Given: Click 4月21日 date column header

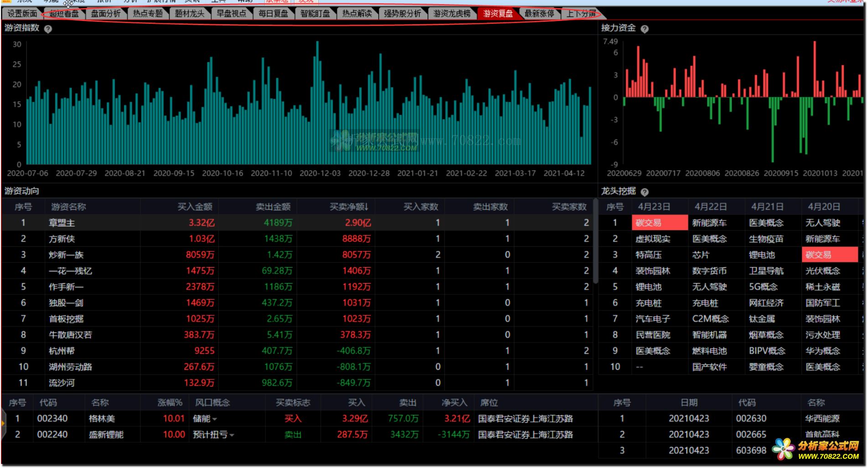Looking at the screenshot, I should pyautogui.click(x=767, y=207).
